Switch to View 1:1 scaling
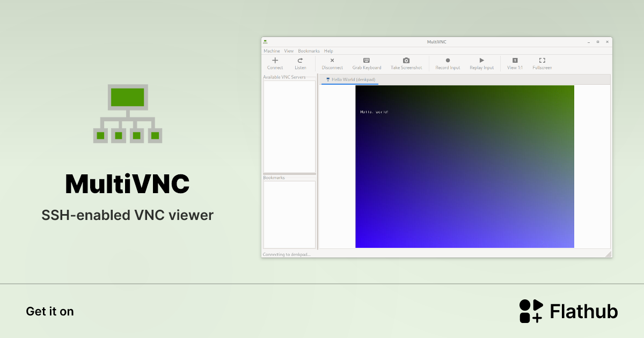The image size is (644, 338). [x=515, y=61]
